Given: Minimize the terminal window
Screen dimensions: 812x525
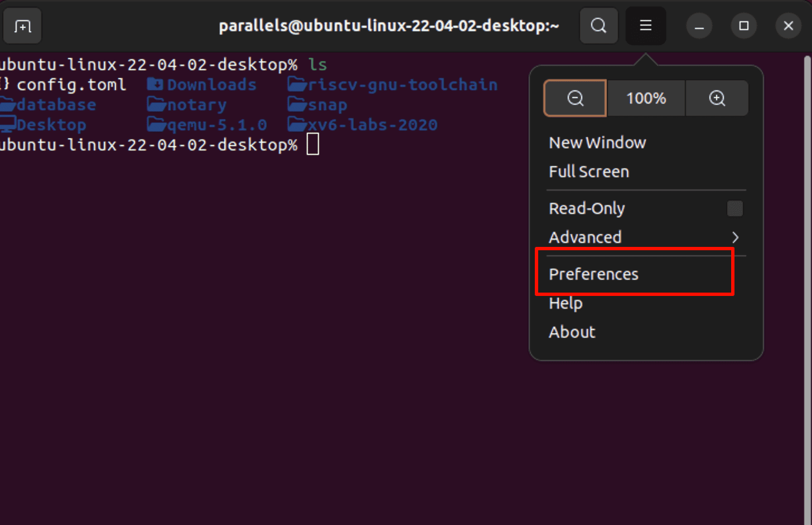Looking at the screenshot, I should (699, 26).
